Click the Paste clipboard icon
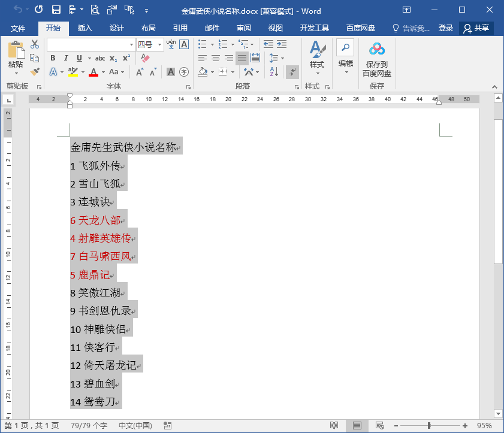Screen dimensions: 504x433 16,50
